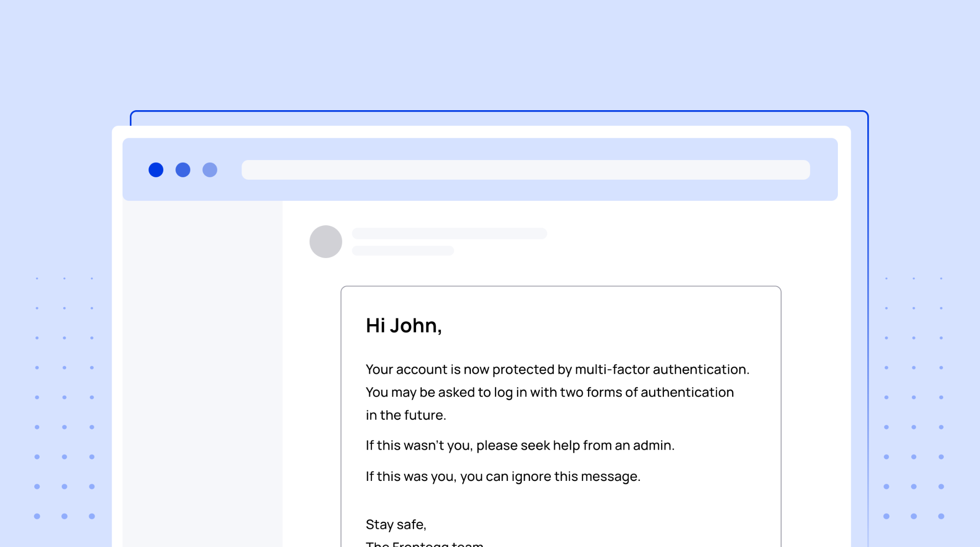Click the text "in the future."
The width and height of the screenshot is (980, 547).
click(406, 415)
